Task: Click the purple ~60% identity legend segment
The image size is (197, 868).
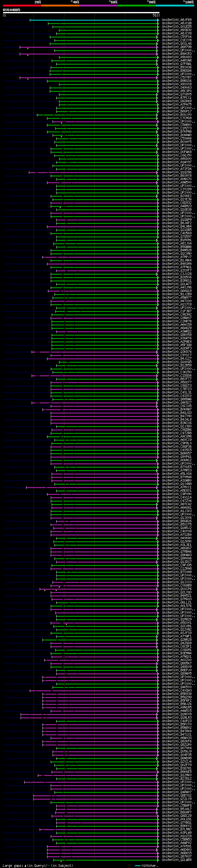Action: [99, 6]
